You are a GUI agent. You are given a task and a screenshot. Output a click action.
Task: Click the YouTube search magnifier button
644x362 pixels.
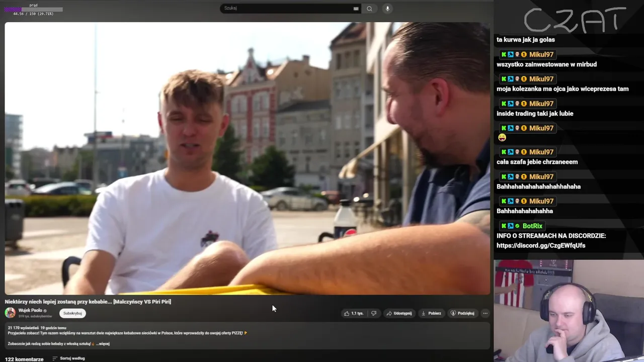click(x=369, y=9)
